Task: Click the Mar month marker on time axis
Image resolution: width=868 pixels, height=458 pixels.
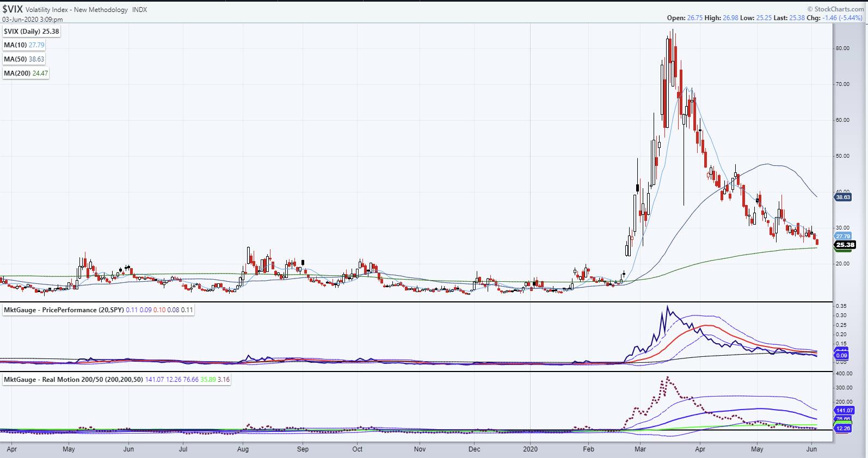Action: click(640, 449)
